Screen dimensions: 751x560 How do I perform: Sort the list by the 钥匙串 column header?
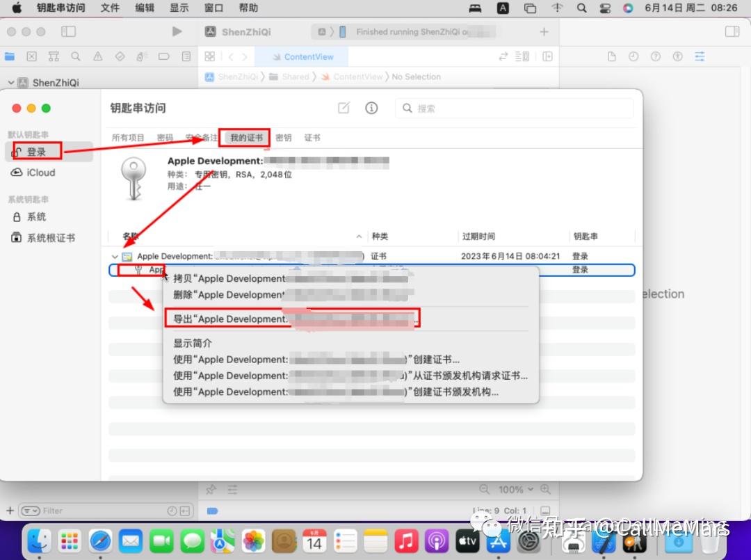(586, 236)
